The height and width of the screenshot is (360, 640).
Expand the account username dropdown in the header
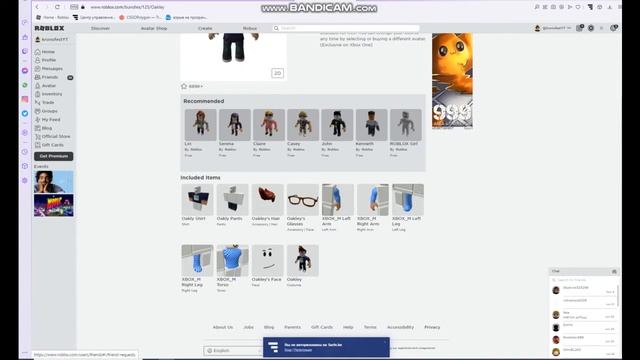click(x=553, y=28)
